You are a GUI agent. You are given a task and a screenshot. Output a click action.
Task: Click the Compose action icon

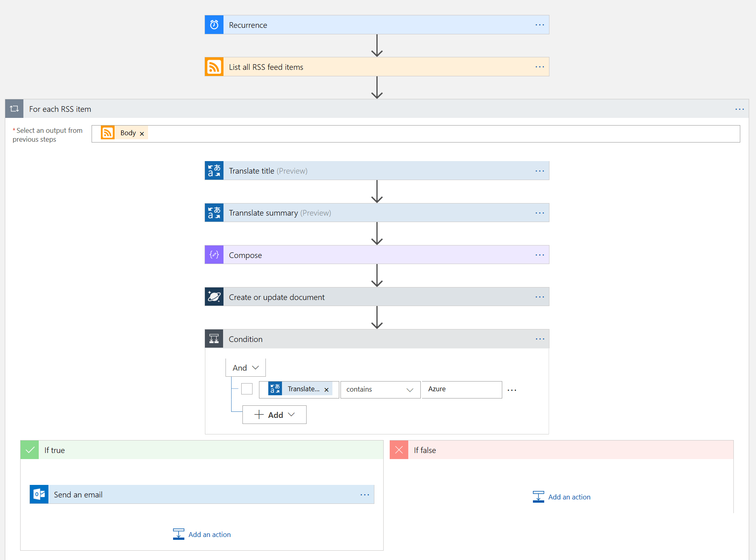[214, 255]
